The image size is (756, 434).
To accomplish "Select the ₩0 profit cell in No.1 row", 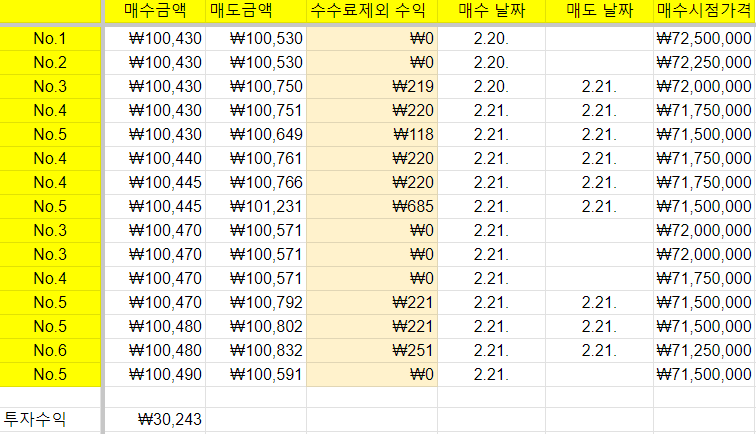I will (x=372, y=39).
